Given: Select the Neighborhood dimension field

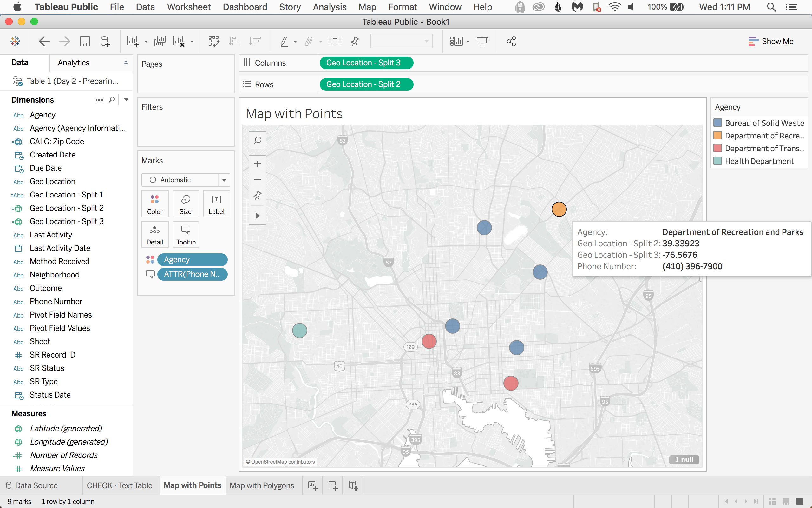Looking at the screenshot, I should (x=55, y=275).
